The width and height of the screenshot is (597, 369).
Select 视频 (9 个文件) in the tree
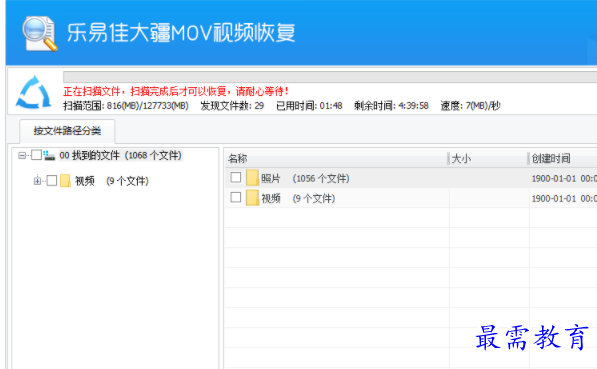pyautogui.click(x=112, y=181)
